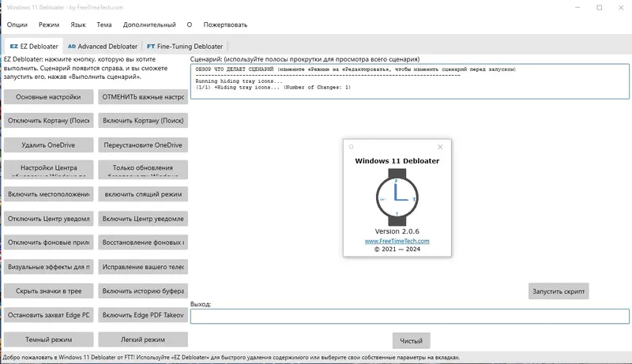
Task: Minimize the Debloater window
Action: (577, 7)
